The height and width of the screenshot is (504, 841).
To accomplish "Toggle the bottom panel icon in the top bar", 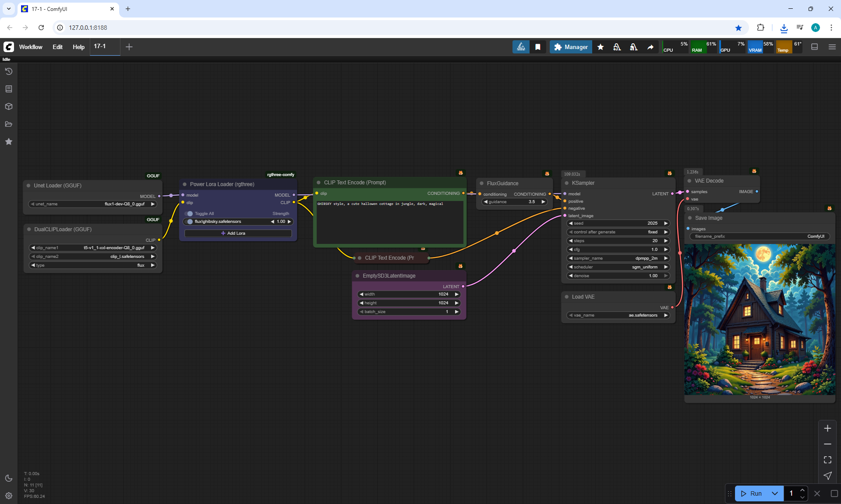I will point(814,47).
